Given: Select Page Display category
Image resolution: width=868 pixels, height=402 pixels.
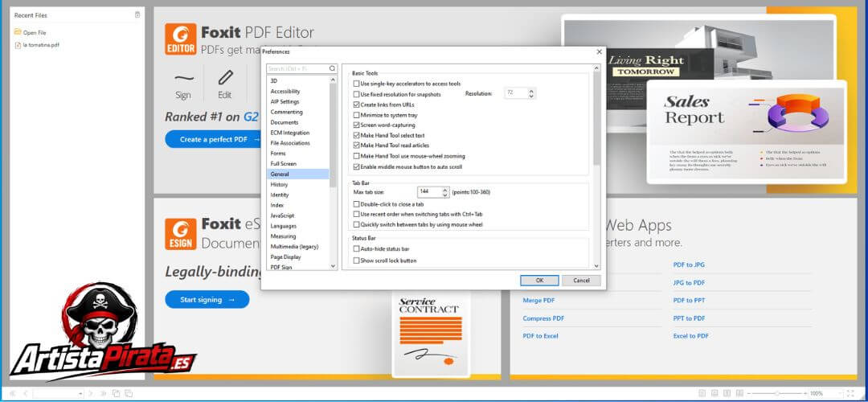Looking at the screenshot, I should (285, 257).
